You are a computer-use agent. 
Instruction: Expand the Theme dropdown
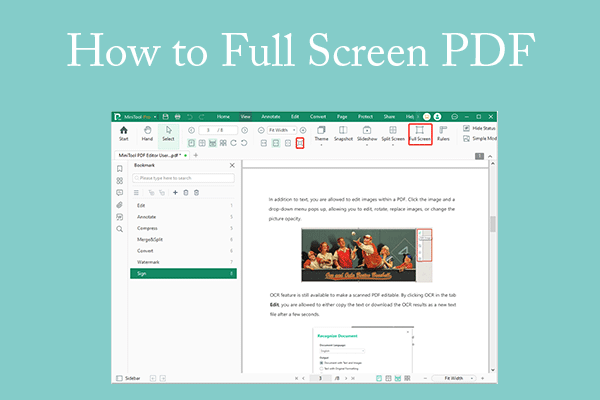[x=321, y=145]
